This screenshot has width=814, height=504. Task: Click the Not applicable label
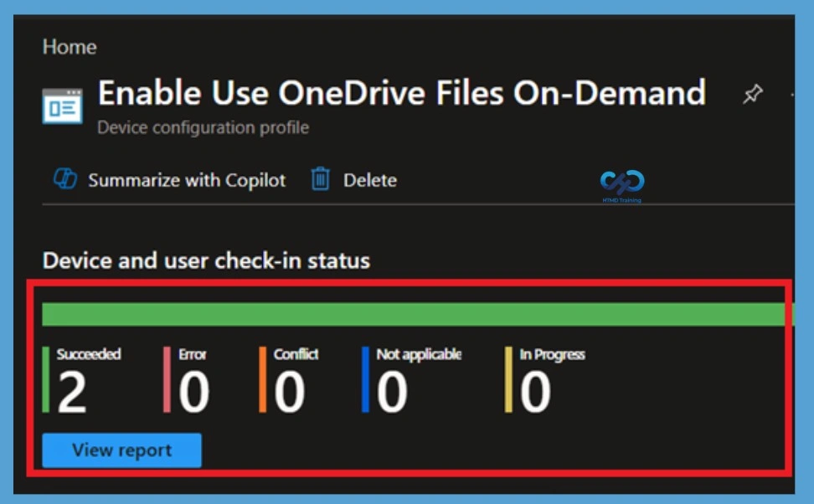[419, 354]
